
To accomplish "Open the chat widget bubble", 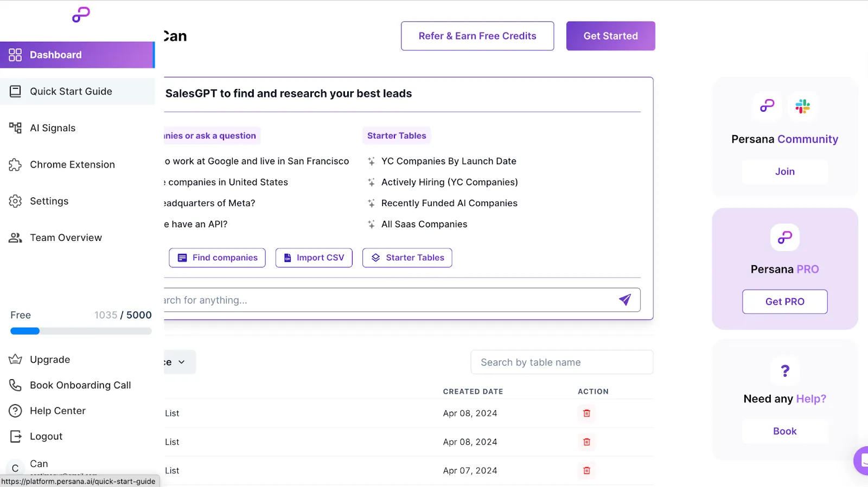I will 861,460.
